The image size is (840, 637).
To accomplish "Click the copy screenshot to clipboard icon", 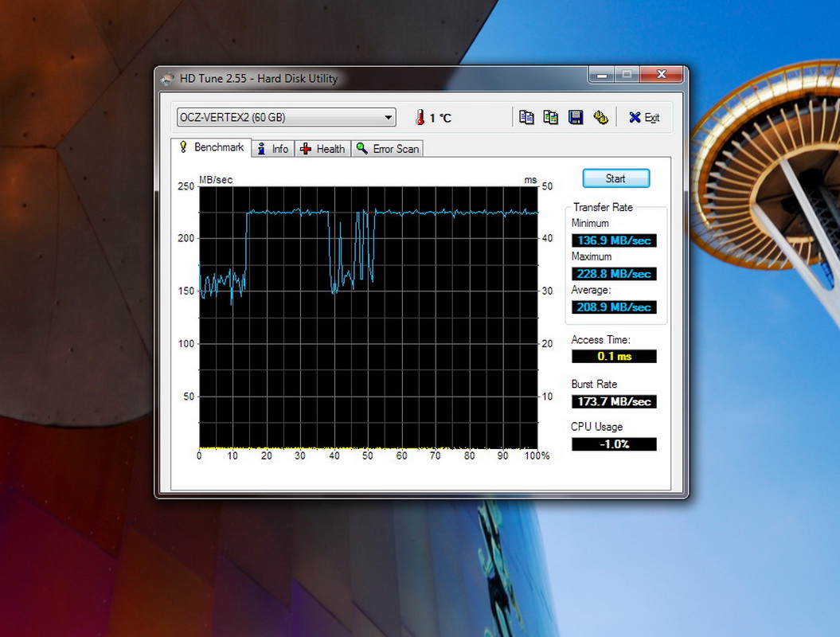I will 551,117.
